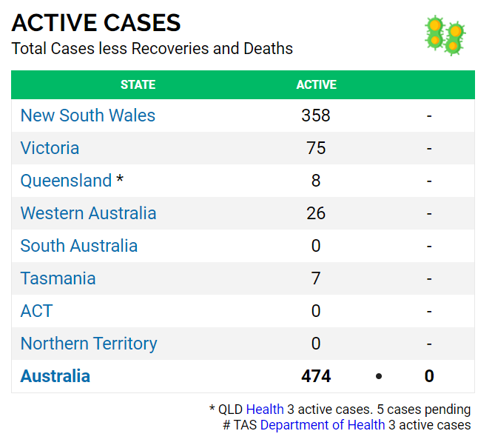Open the Western Australia link
The width and height of the screenshot is (495, 448).
point(88,213)
